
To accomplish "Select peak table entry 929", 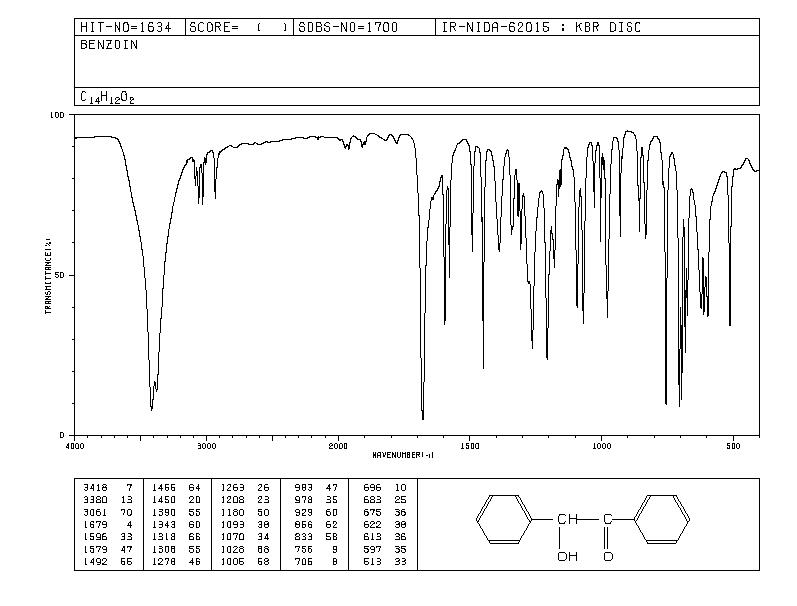I will tap(303, 512).
